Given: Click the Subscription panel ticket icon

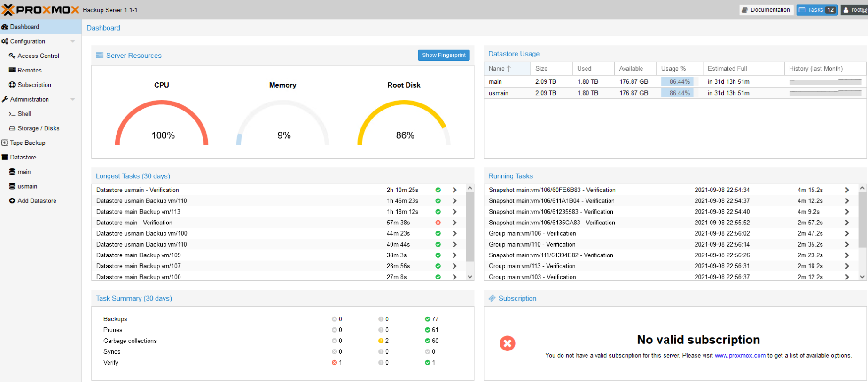Looking at the screenshot, I should pyautogui.click(x=492, y=298).
